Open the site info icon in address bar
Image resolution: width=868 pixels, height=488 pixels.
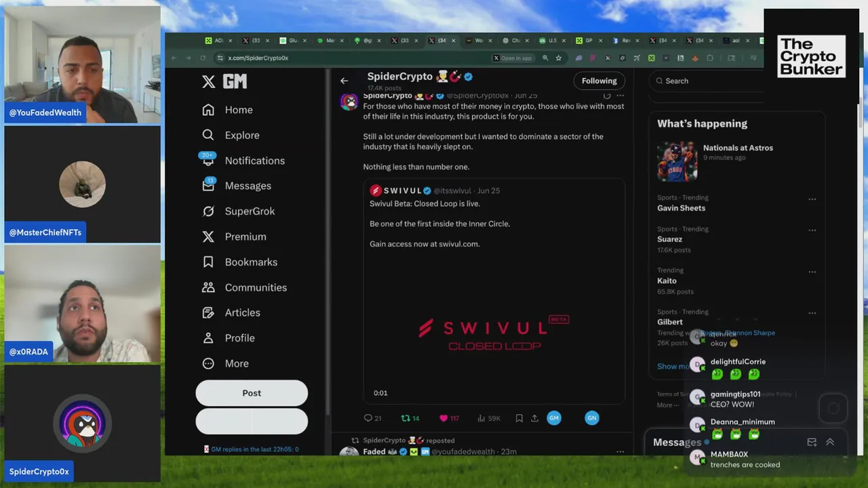point(220,58)
